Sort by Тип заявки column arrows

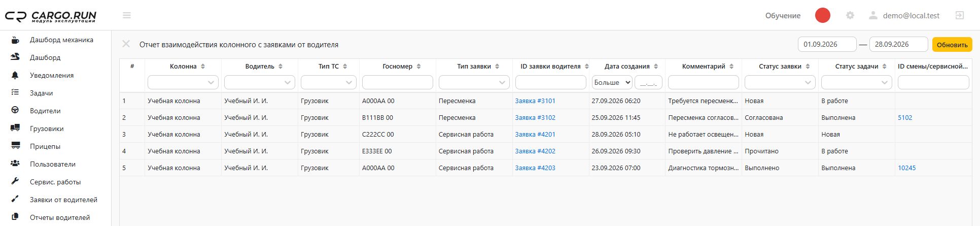pos(497,67)
